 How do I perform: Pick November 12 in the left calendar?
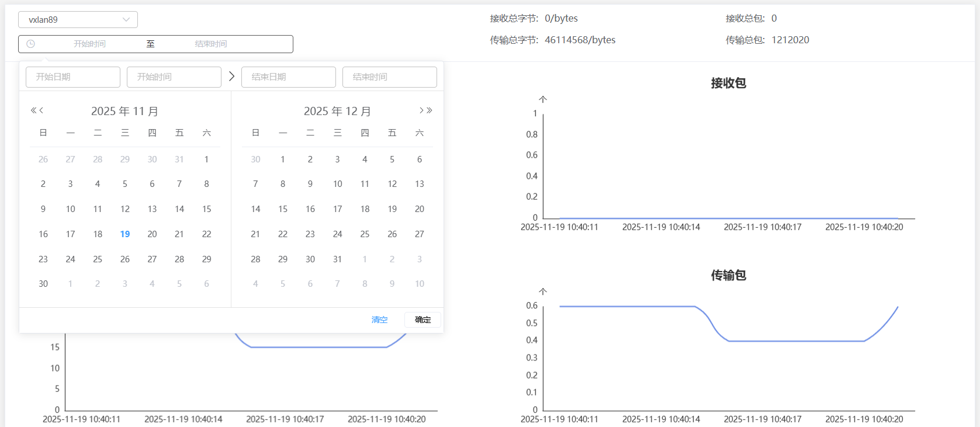click(125, 209)
